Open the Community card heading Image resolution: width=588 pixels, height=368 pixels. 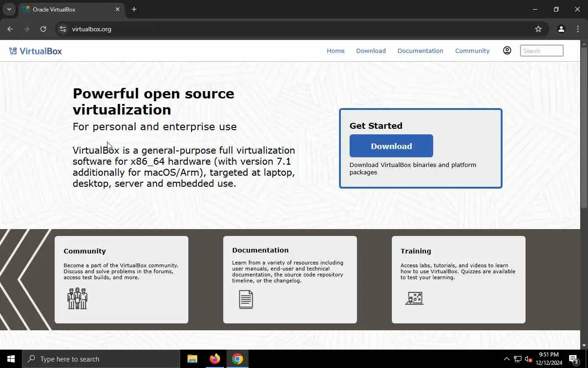pyautogui.click(x=85, y=251)
